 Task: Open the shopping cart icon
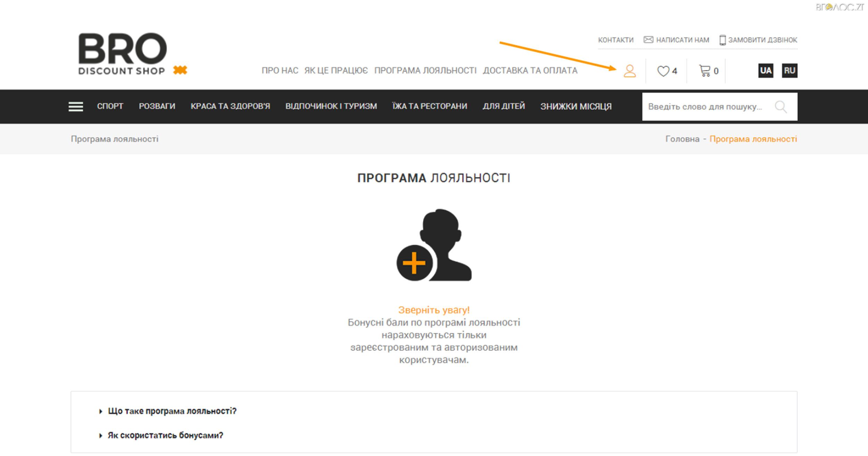point(704,71)
